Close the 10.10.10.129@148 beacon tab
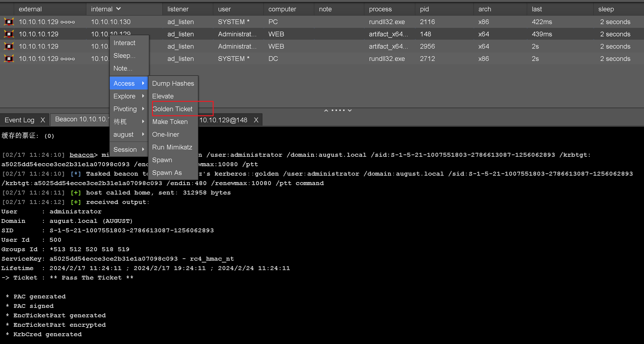The height and width of the screenshot is (344, 644). [256, 120]
